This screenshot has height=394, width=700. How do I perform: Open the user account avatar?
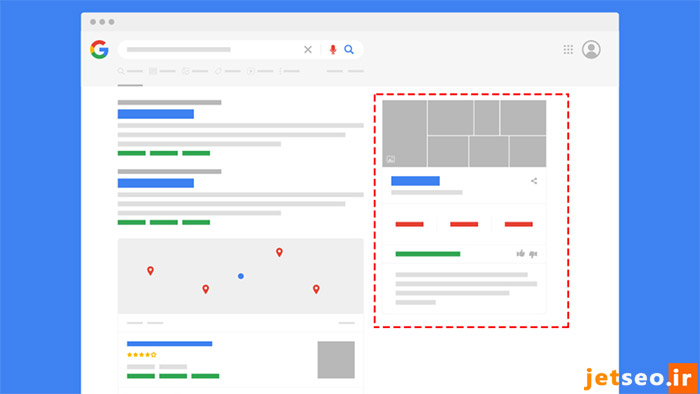click(591, 50)
